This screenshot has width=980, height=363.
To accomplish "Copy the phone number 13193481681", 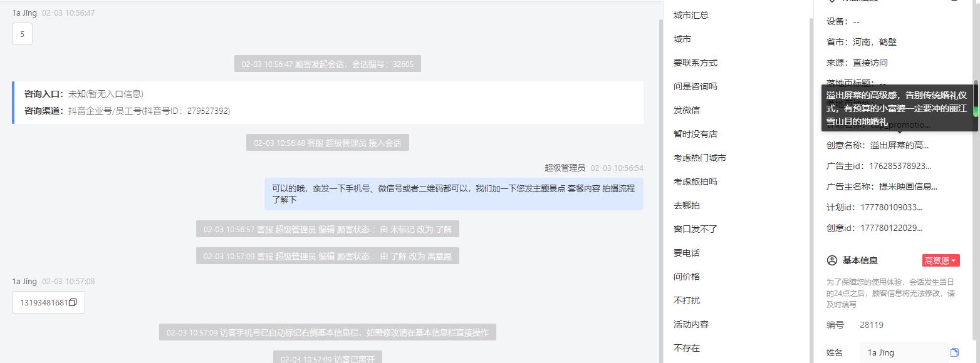I will (x=73, y=303).
